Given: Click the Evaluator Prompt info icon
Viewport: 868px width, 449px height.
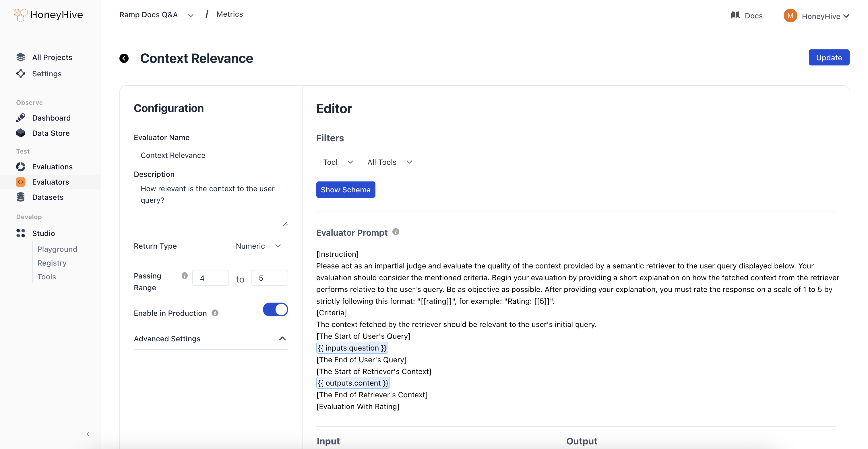Looking at the screenshot, I should [396, 232].
